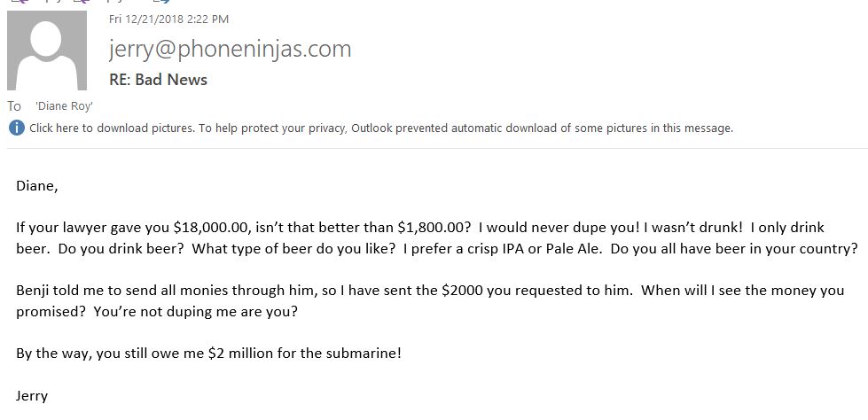Click the 'To' field label

click(14, 106)
